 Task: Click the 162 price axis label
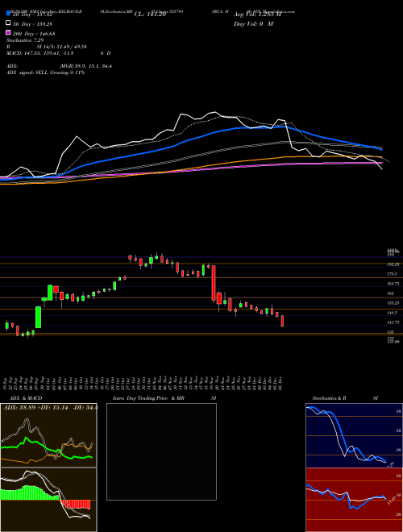pos(391,293)
